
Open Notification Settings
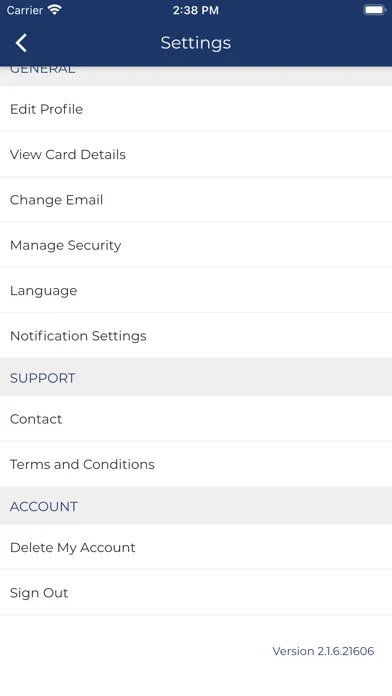coord(196,336)
